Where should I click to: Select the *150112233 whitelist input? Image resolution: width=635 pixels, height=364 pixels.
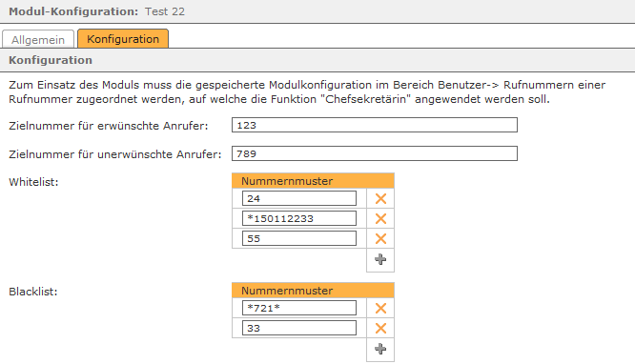point(299,218)
